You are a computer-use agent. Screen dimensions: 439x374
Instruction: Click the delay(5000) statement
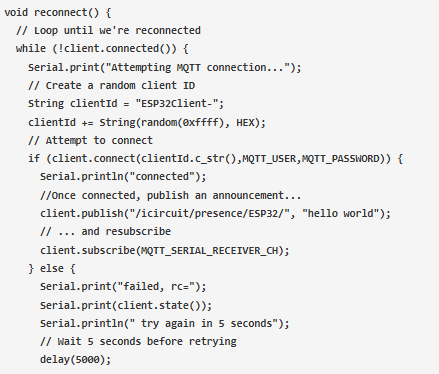tap(75, 360)
